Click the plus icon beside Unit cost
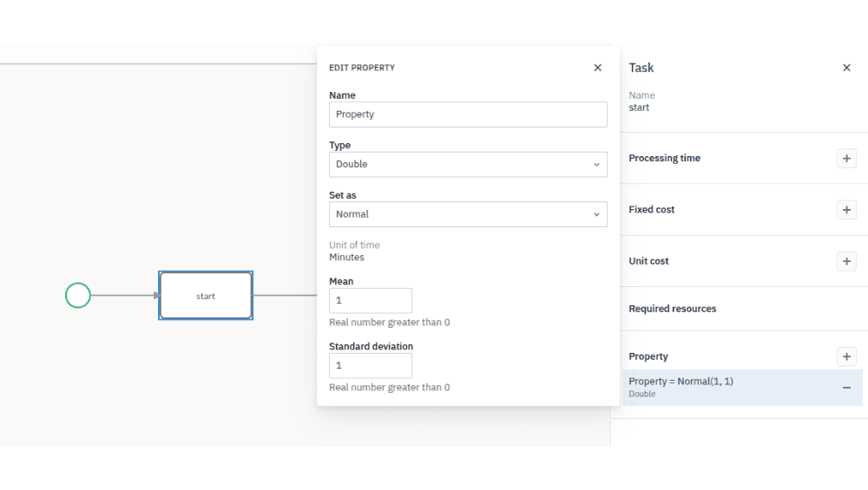 coord(846,261)
